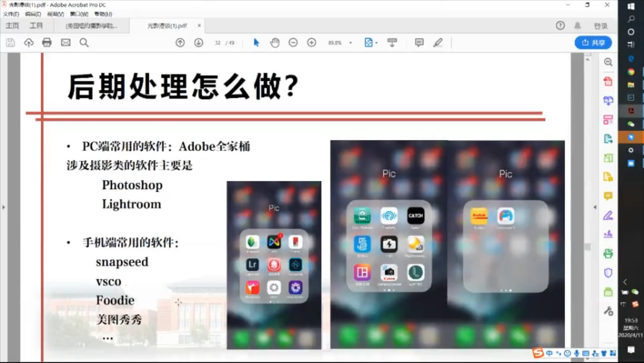The height and width of the screenshot is (363, 644).
Task: Click the Lightroom text on slide
Action: (131, 204)
